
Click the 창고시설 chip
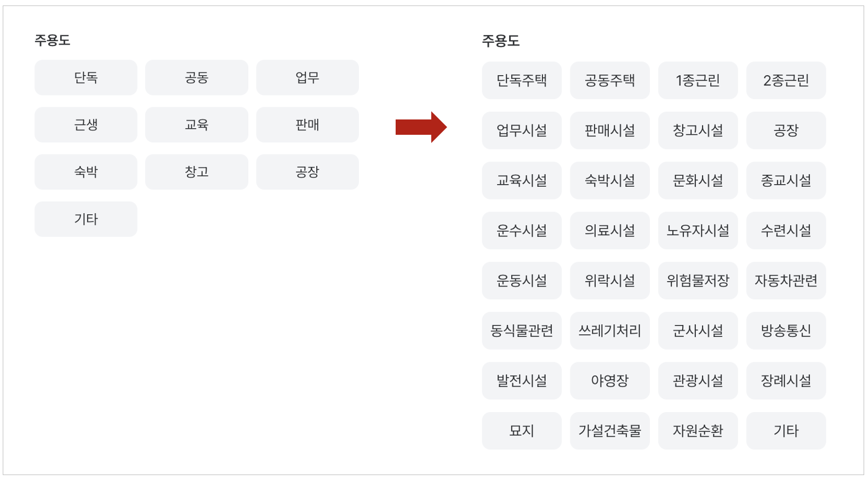click(698, 130)
